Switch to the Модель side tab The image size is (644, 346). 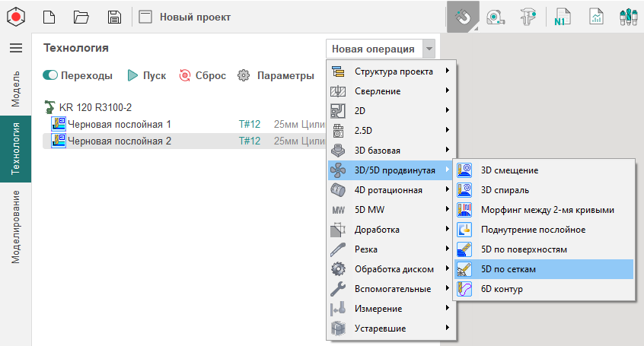(x=15, y=88)
